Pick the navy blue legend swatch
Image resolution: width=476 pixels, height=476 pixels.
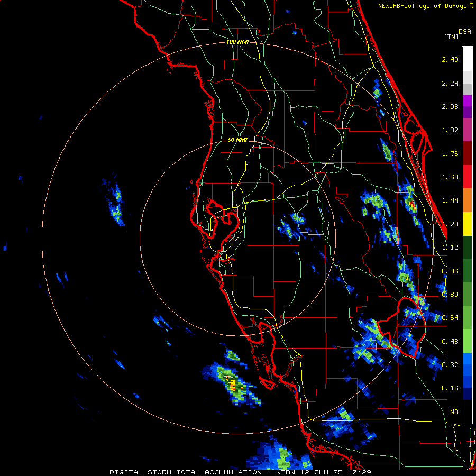(467, 394)
